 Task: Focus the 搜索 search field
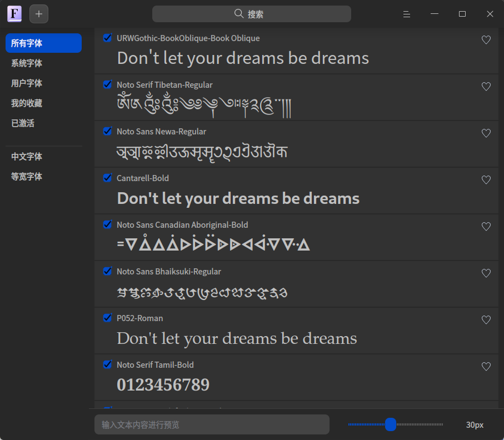coord(252,14)
